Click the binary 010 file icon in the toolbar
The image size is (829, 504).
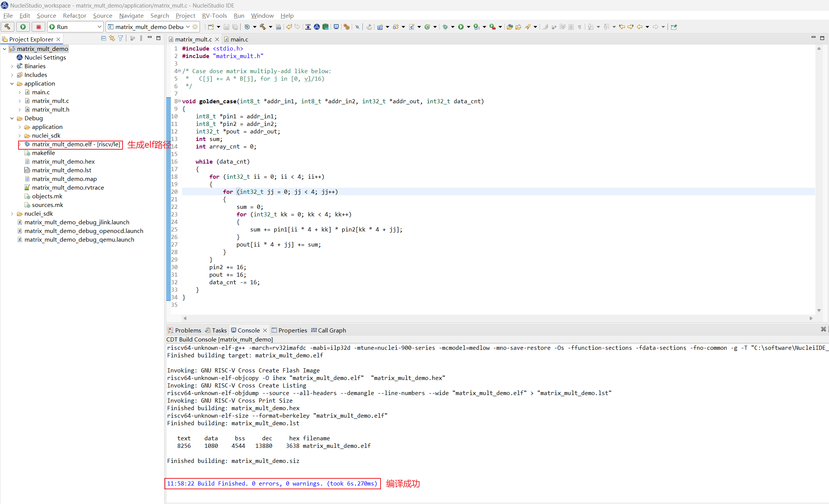(278, 27)
